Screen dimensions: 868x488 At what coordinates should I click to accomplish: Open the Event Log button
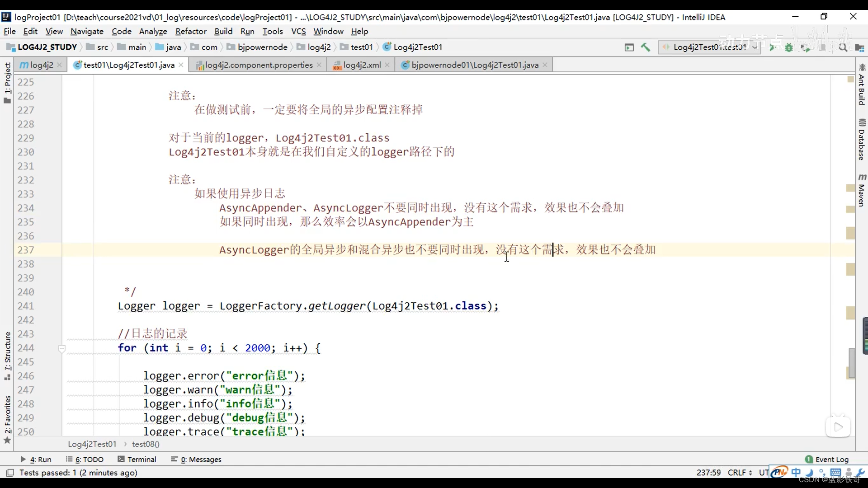[x=827, y=459]
